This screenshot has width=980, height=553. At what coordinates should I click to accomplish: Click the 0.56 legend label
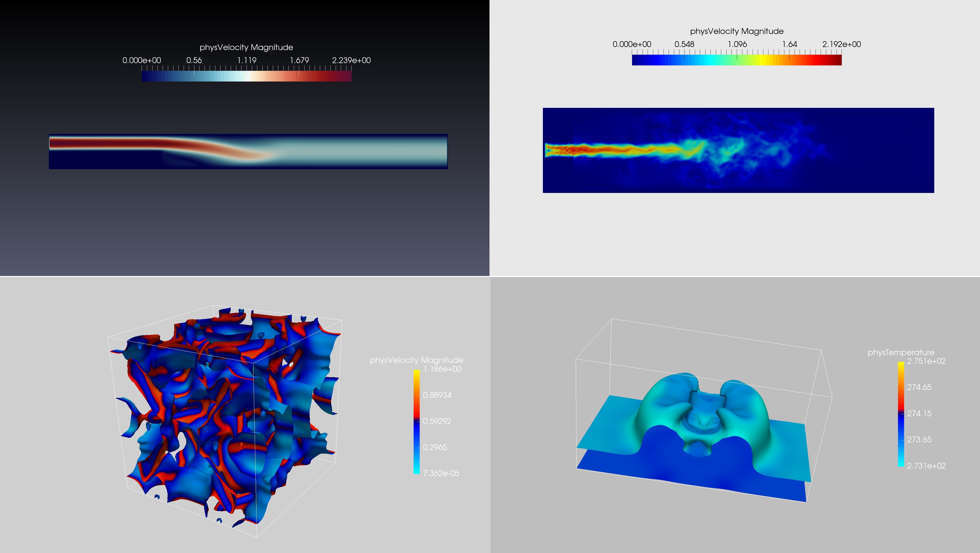click(194, 60)
